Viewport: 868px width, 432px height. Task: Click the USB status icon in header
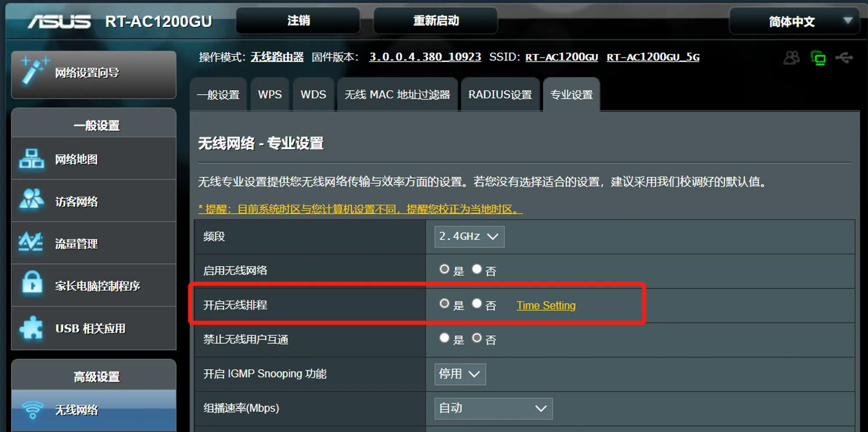(x=844, y=57)
